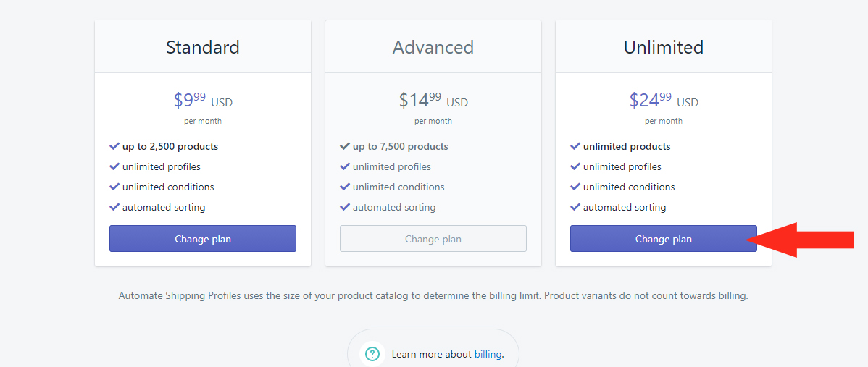Click Change plan under Standard
This screenshot has height=367, width=868.
tap(203, 239)
